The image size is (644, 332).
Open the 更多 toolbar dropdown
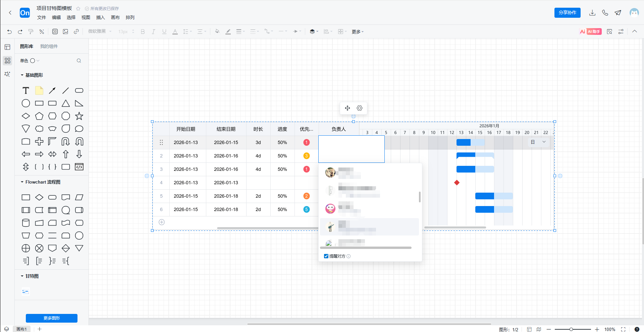click(x=358, y=32)
